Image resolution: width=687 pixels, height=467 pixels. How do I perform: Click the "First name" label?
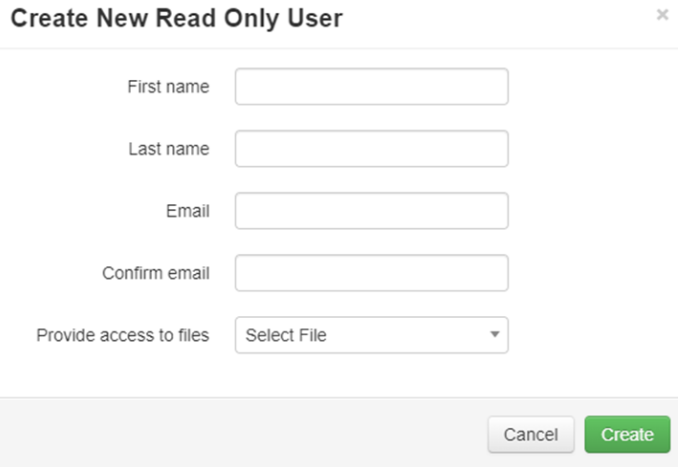(x=168, y=87)
